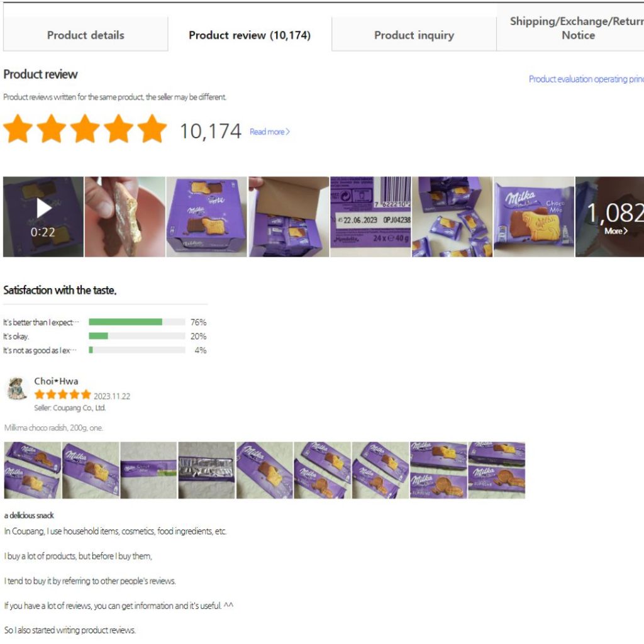
Task: Click Choi*Hwa reviewer avatar
Action: tap(17, 388)
